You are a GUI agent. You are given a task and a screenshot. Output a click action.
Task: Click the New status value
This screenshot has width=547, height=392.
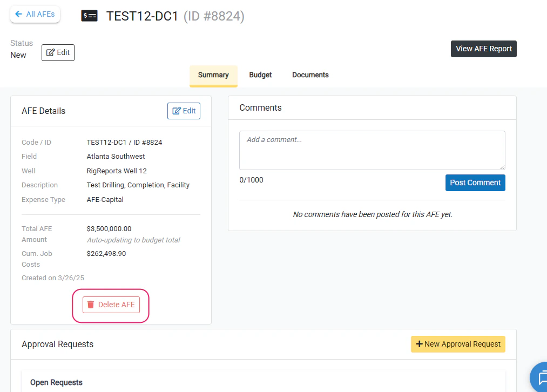(x=18, y=55)
